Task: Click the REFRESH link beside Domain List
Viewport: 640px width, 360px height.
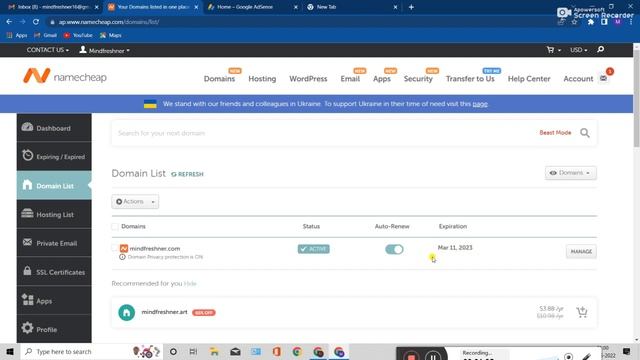Action: click(187, 174)
